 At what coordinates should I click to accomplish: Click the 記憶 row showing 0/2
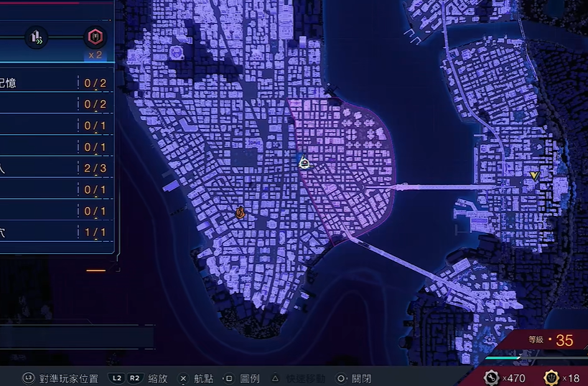pos(56,83)
